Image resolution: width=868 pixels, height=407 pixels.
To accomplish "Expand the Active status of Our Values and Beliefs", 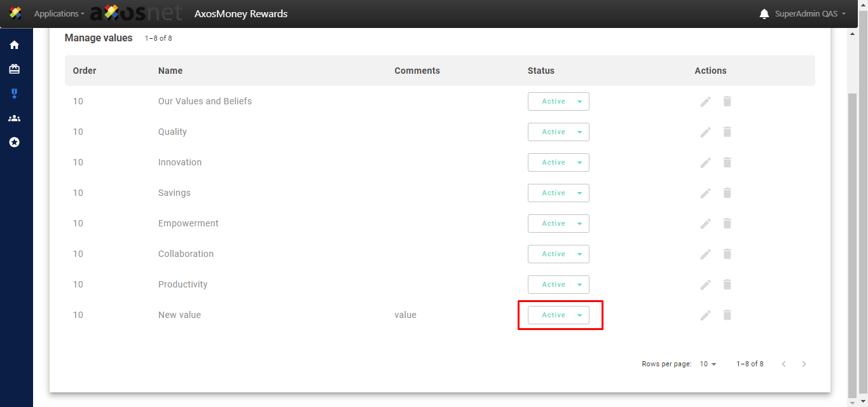I will 558,102.
